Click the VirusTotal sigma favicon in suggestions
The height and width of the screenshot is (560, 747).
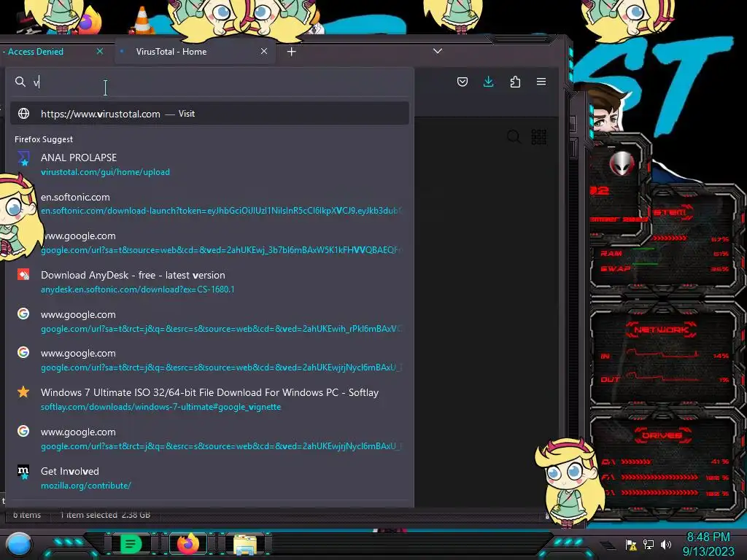point(23,158)
